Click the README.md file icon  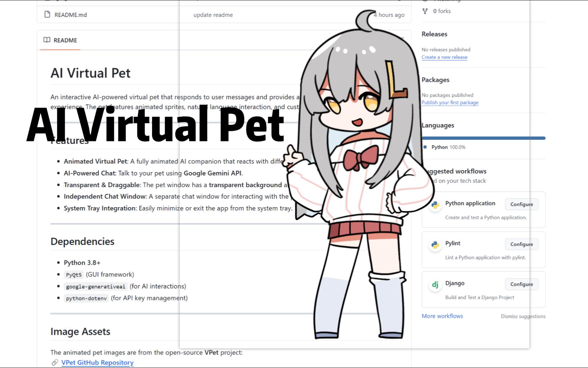pos(47,14)
